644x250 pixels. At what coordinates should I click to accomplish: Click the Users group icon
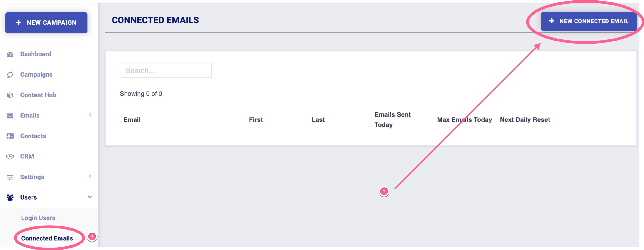(x=10, y=198)
